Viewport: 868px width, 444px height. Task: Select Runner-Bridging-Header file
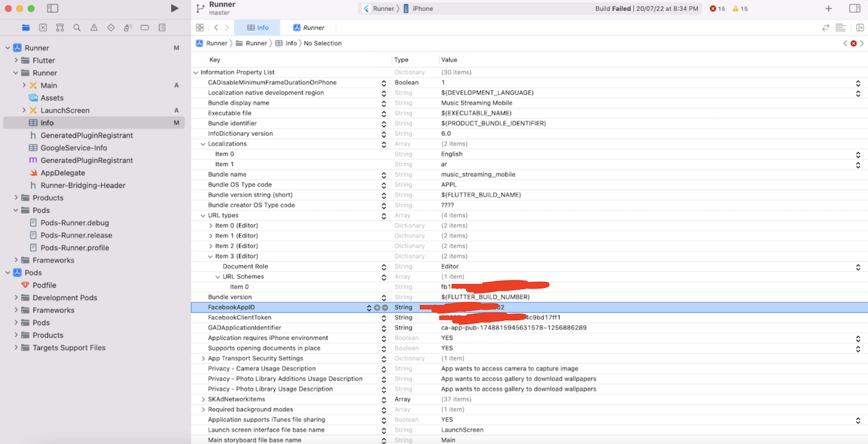[83, 185]
